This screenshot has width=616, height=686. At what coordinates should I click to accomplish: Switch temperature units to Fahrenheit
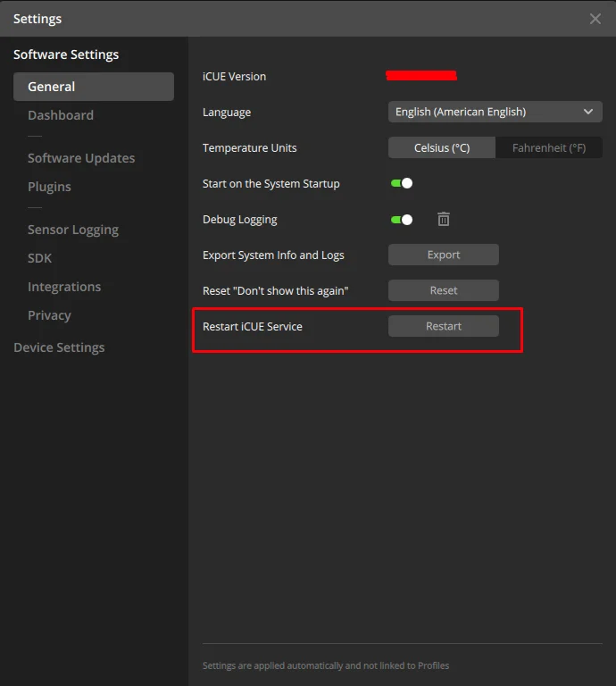[548, 147]
